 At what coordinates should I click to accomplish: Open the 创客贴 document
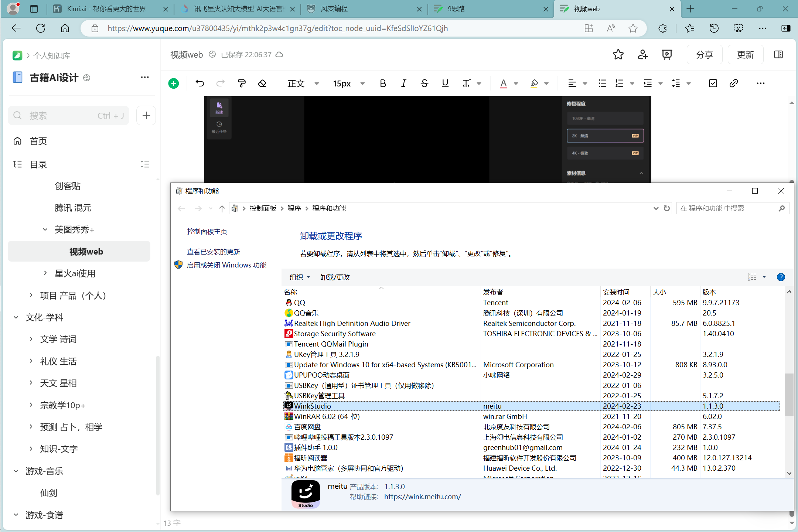pos(68,186)
